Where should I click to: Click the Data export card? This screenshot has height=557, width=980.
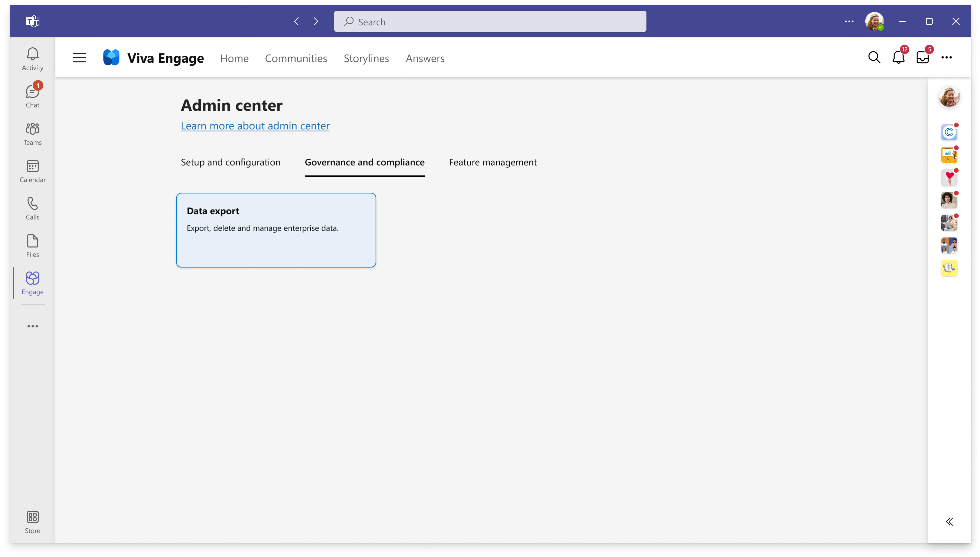276,229
